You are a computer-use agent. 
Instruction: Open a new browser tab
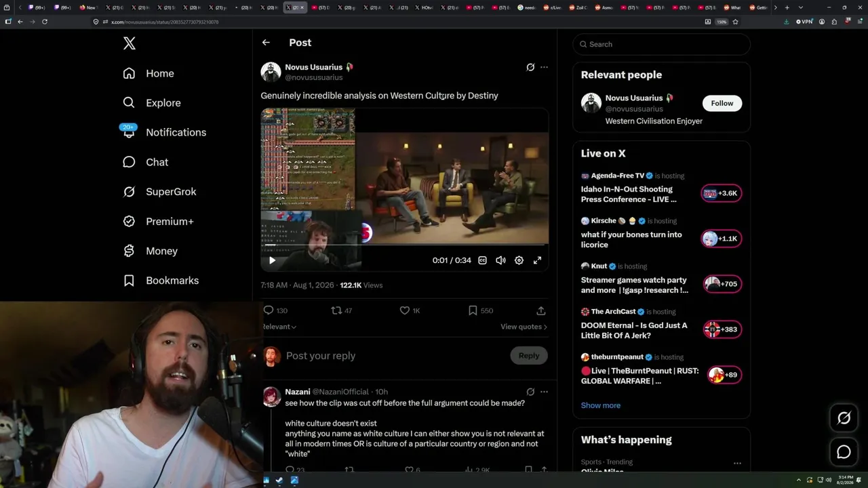click(787, 7)
